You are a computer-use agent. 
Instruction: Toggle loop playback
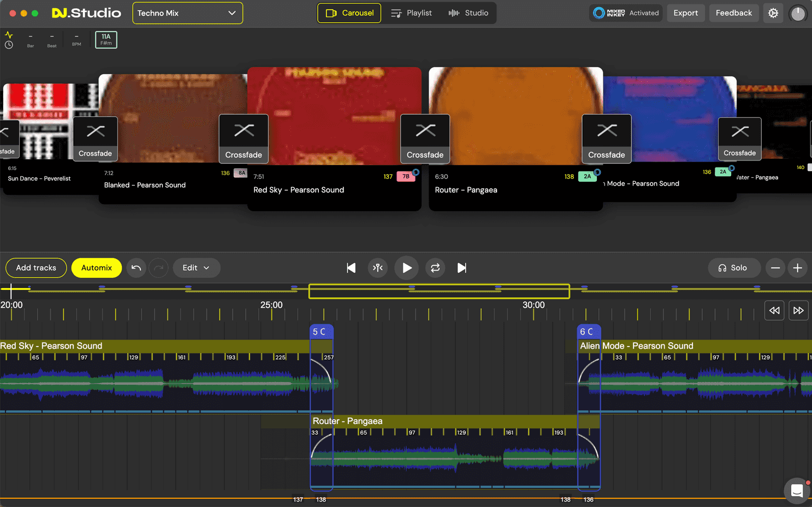point(435,268)
